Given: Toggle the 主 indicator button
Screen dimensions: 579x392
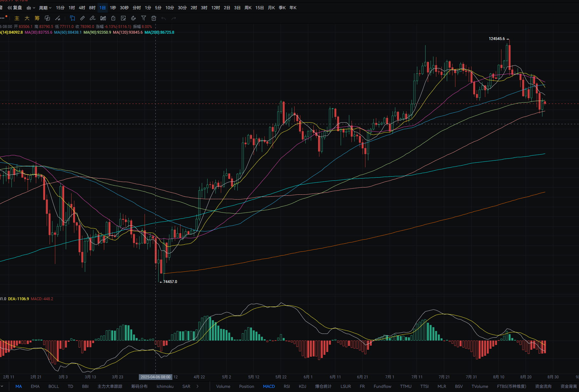Looking at the screenshot, I should pyautogui.click(x=17, y=18).
